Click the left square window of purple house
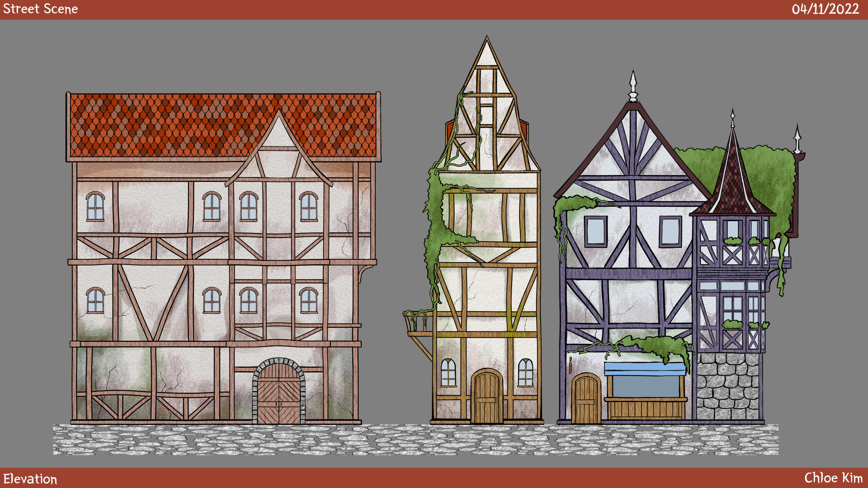 [596, 231]
